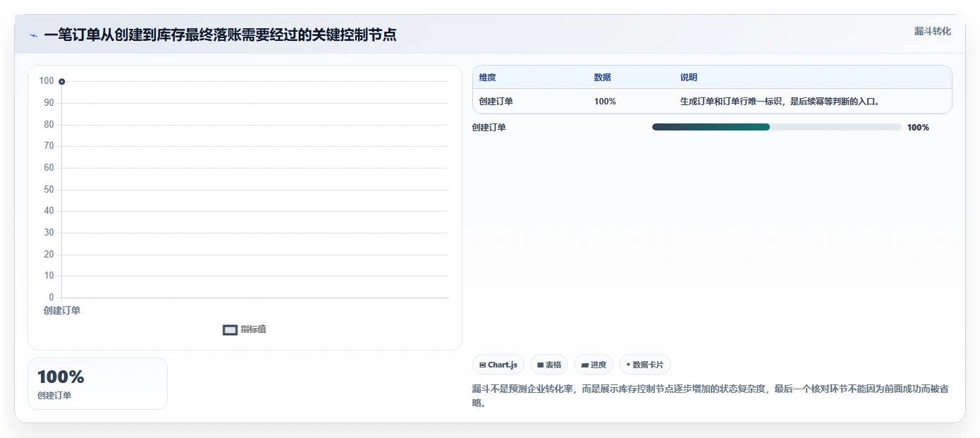Click the description cell 生成订单和订单行唯一标识
Image resolution: width=980 pixels, height=438 pixels.
pos(780,102)
